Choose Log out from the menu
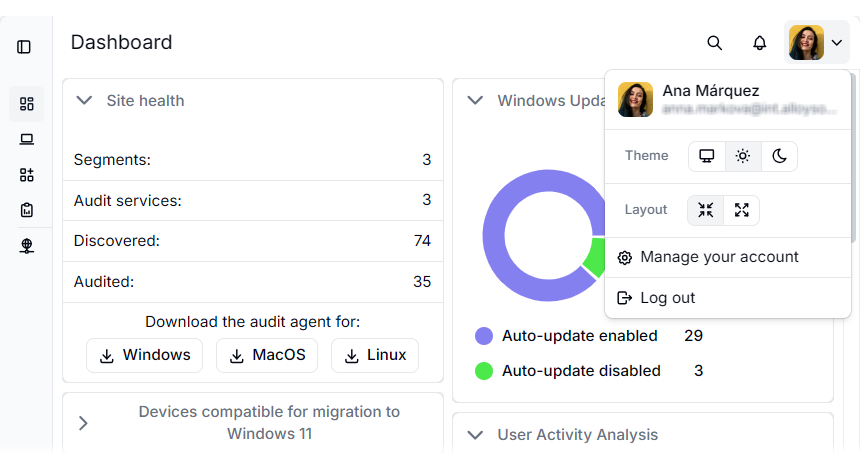This screenshot has height=475, width=860. point(667,298)
